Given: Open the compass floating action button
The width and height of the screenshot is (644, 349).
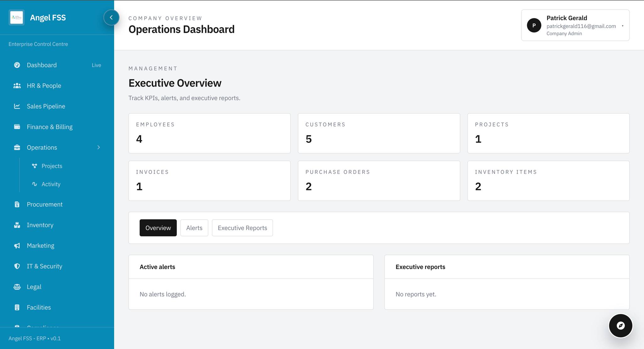Looking at the screenshot, I should tap(620, 326).
